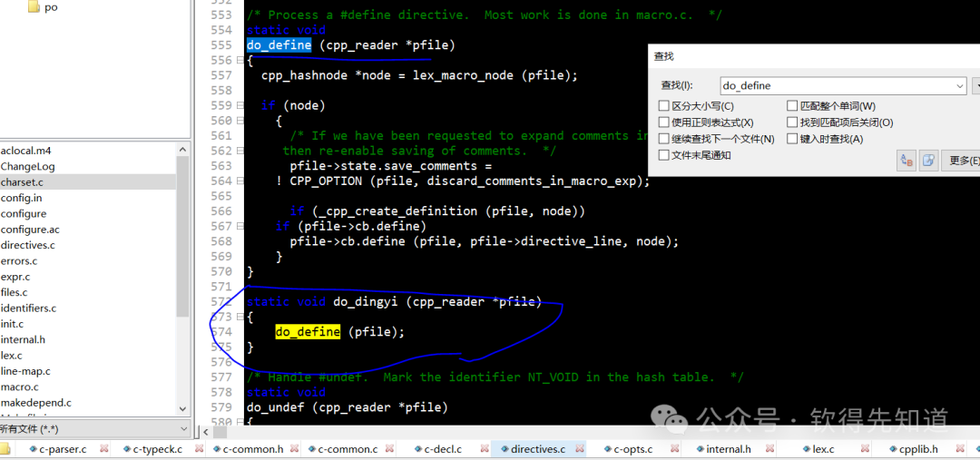Click the mark-all icon beside the replace icon
Viewport: 980px width, 460px height.
point(929,161)
